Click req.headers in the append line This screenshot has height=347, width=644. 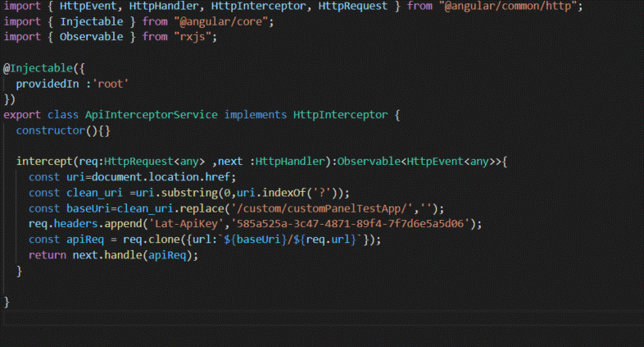63,224
